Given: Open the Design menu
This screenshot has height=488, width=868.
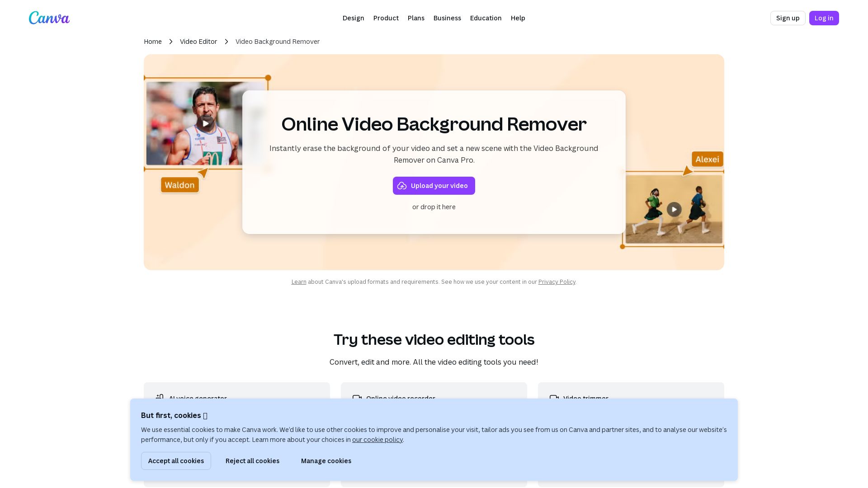Looking at the screenshot, I should pyautogui.click(x=353, y=18).
